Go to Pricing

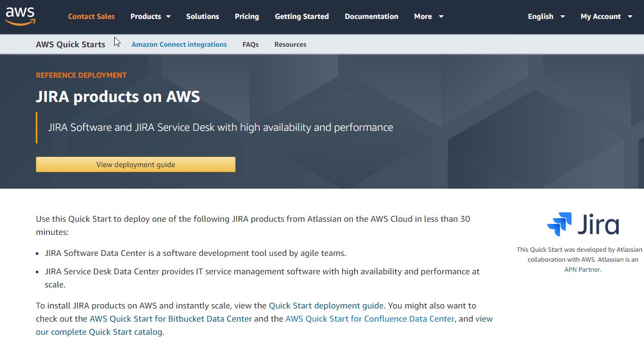(247, 16)
